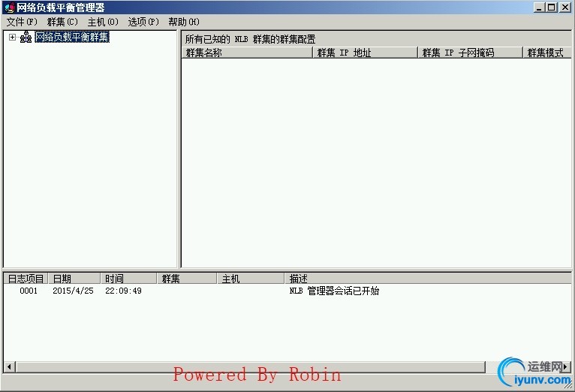
Task: Open the 文件(F) menu
Action: [22, 22]
